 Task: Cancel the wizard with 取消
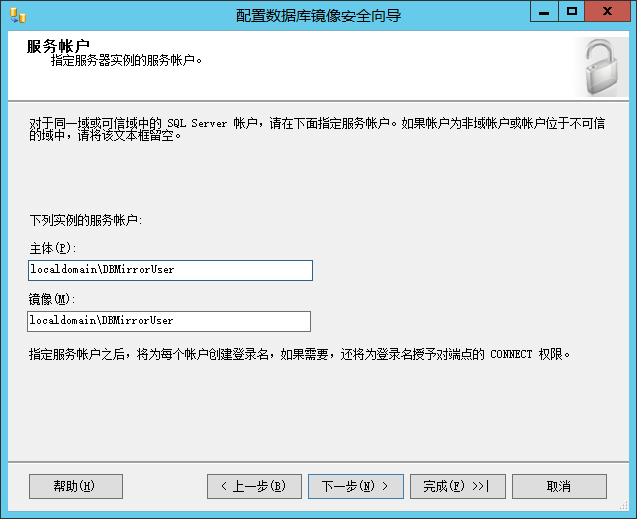click(x=558, y=486)
